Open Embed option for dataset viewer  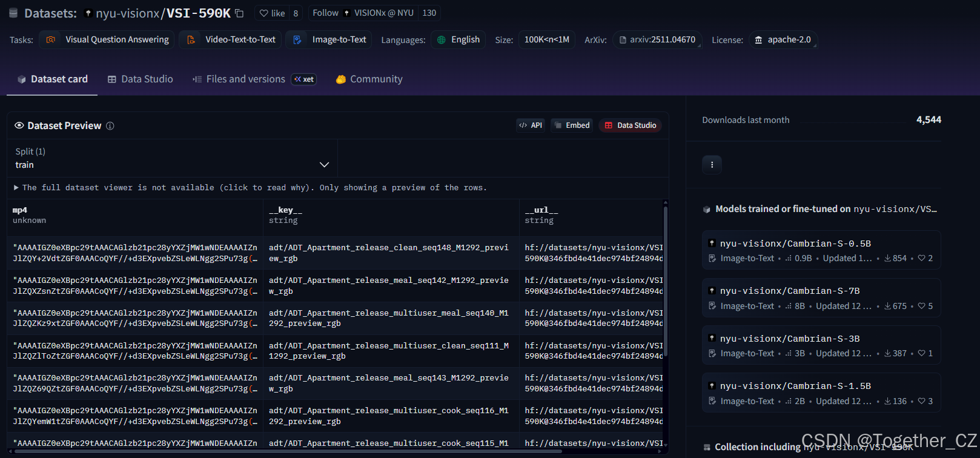(571, 125)
